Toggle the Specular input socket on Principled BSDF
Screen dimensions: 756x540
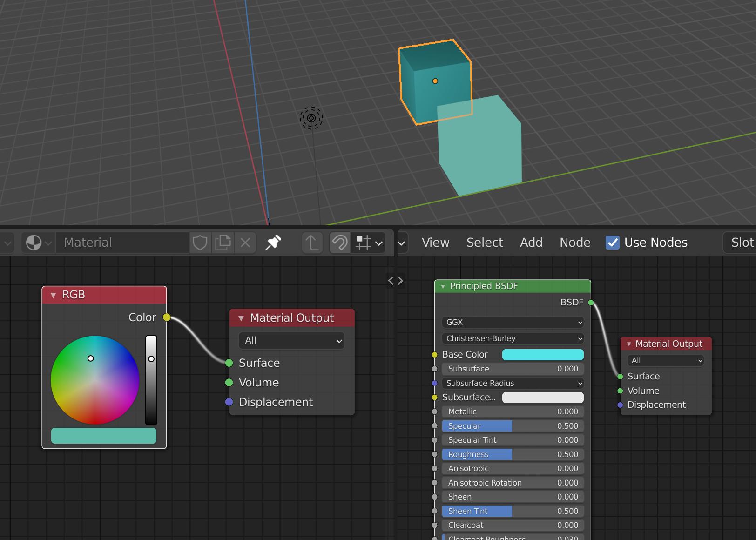(435, 426)
